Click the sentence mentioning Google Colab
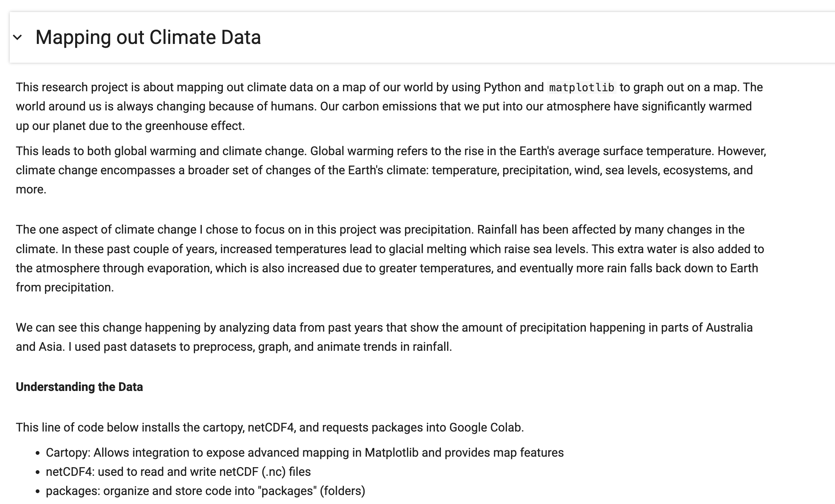 [269, 427]
